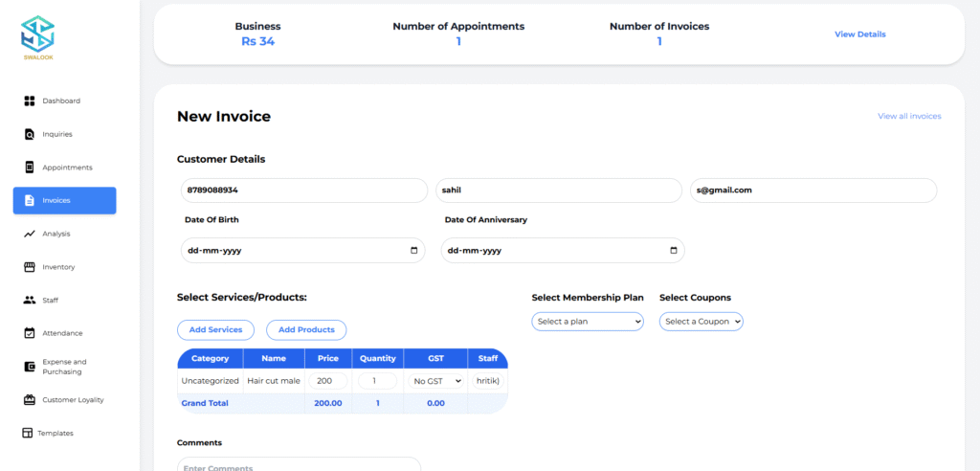980x471 pixels.
Task: Open the Date Of Anniversary calendar picker
Action: [674, 251]
